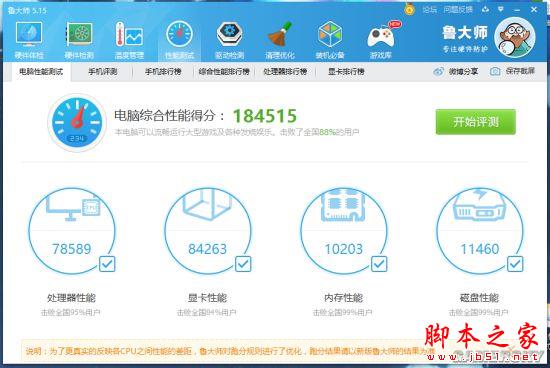Open the 问题反馈 feedback link
The width and height of the screenshot is (550, 368).
[x=458, y=10]
